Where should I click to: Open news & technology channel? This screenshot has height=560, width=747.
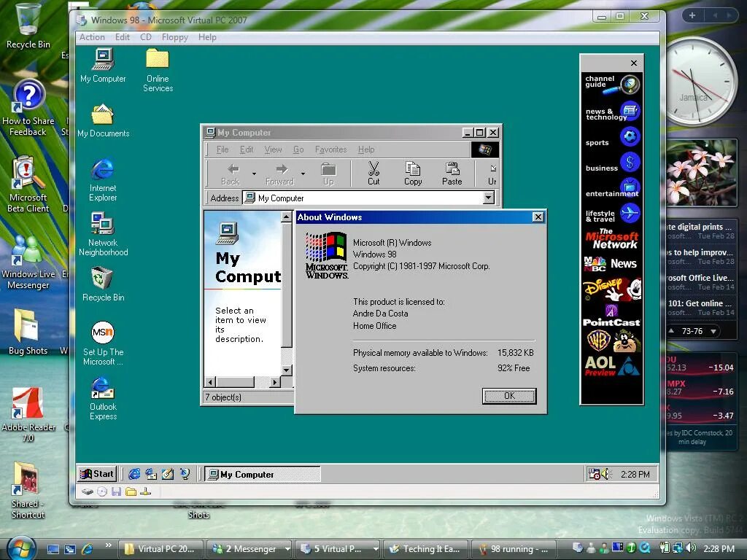point(612,112)
